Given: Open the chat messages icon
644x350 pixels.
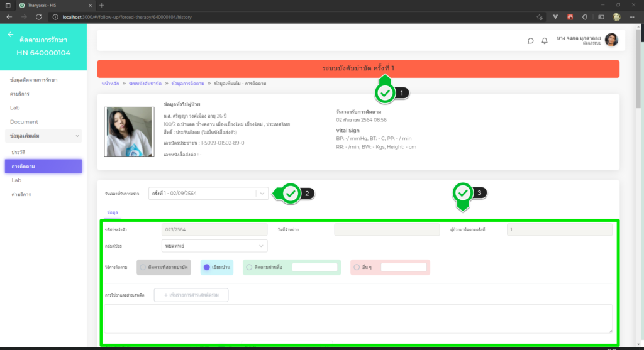Looking at the screenshot, I should (530, 41).
